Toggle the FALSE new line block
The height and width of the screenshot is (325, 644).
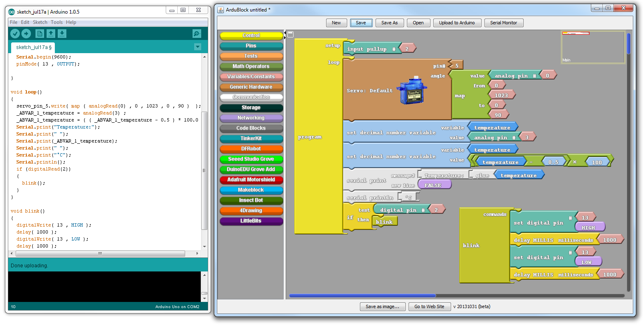[434, 185]
